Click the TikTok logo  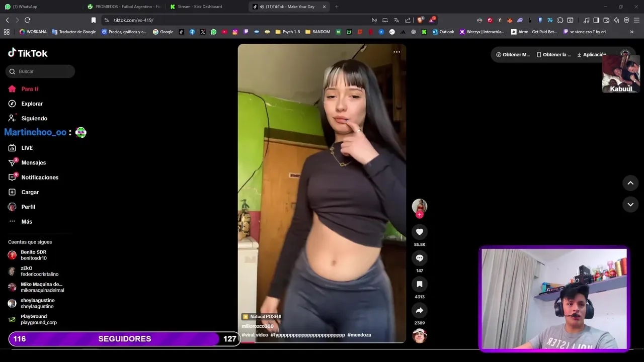click(x=28, y=53)
